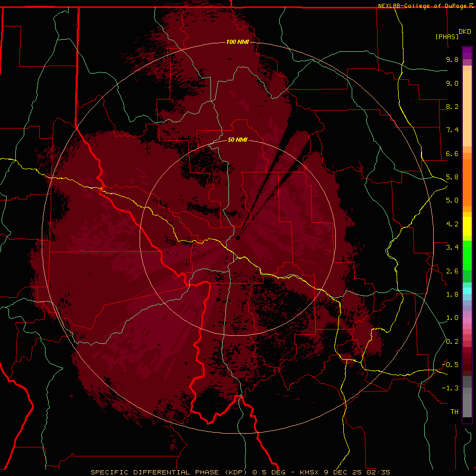
Task: Click the 9.0 value on the color scale
Action: click(x=452, y=83)
